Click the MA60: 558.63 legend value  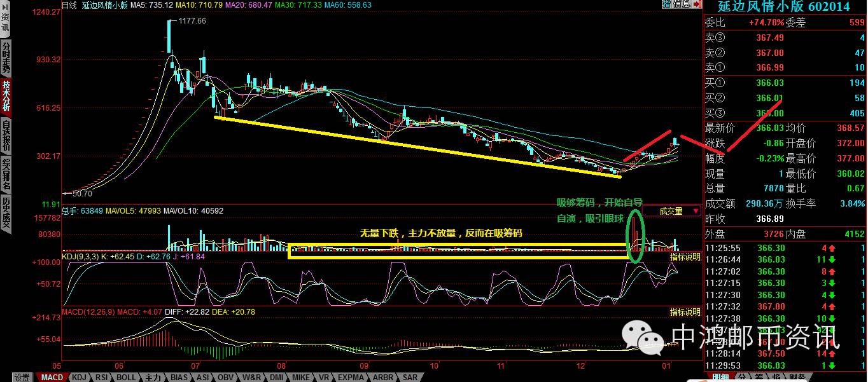[x=348, y=5]
